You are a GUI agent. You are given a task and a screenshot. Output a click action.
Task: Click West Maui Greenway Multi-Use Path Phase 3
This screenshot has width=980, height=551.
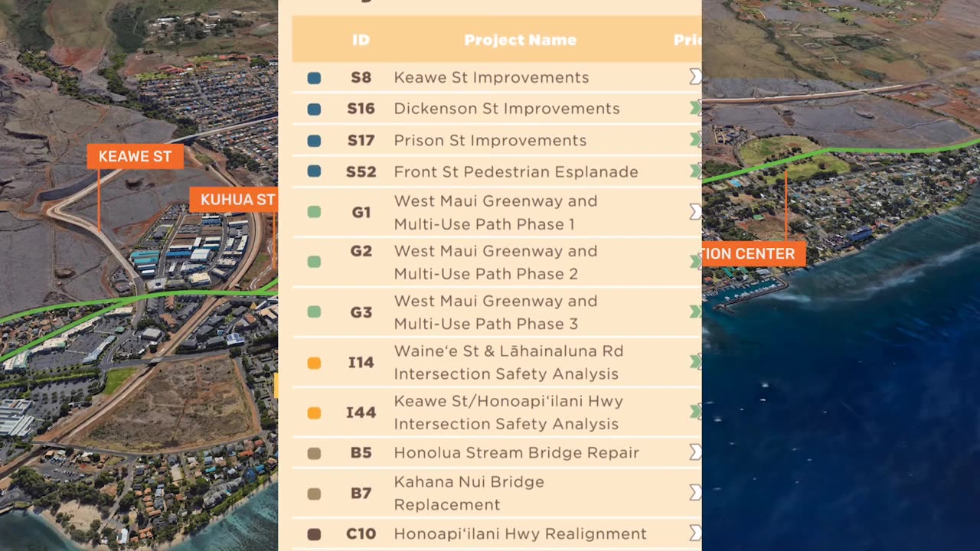495,312
